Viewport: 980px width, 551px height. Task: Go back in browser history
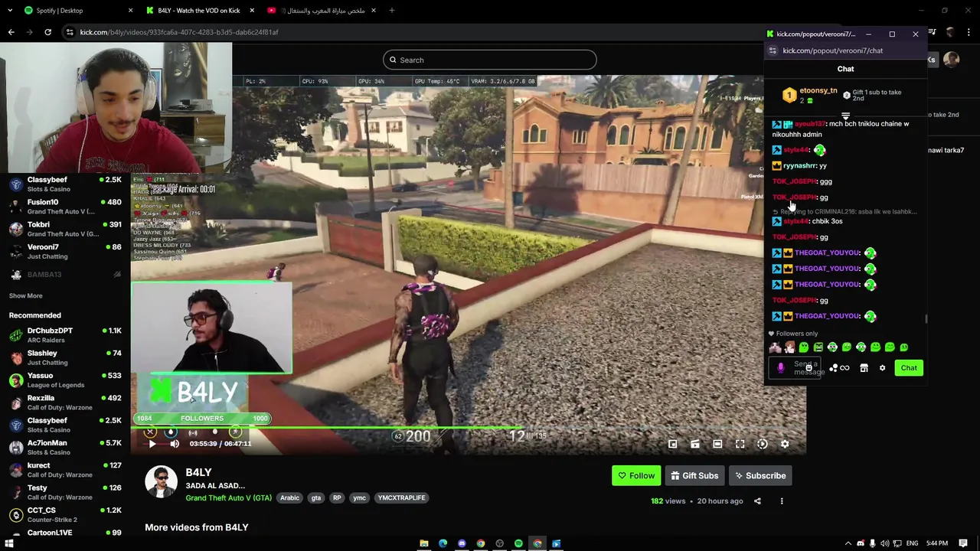pos(11,32)
